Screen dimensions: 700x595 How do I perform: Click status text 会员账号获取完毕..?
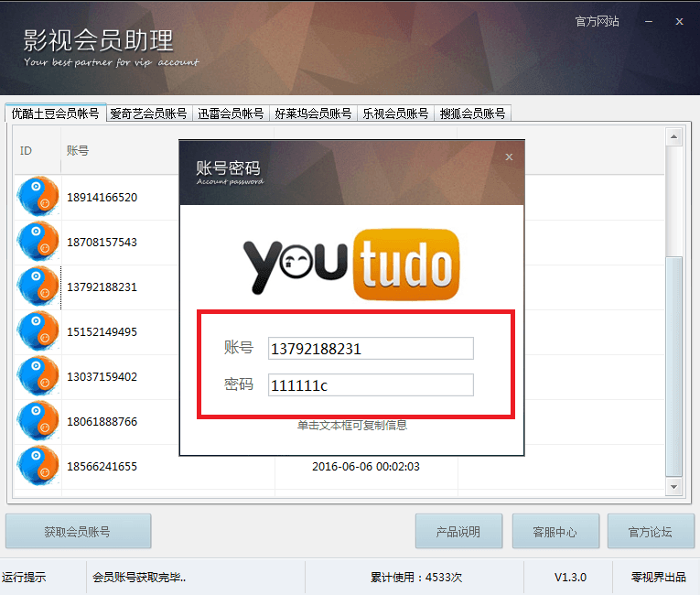tap(139, 577)
